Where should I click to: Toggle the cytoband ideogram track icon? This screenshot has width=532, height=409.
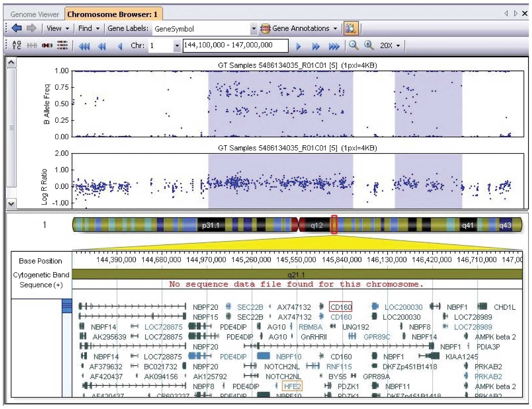[x=47, y=46]
